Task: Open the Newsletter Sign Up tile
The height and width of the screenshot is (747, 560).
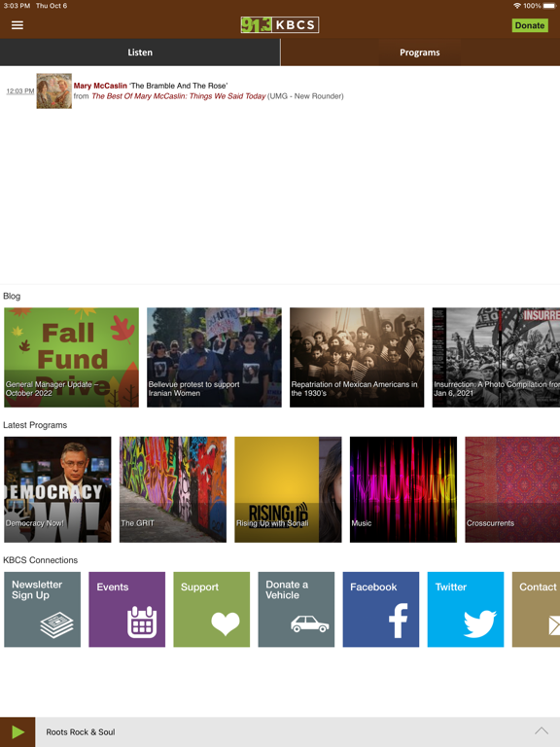Action: tap(43, 609)
